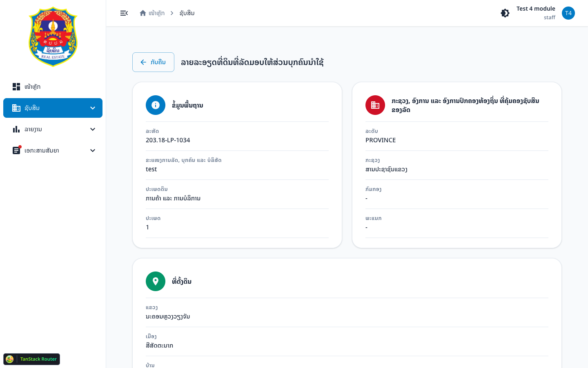Click the code value 203.18-LP-1034
The height and width of the screenshot is (368, 588).
click(x=168, y=140)
